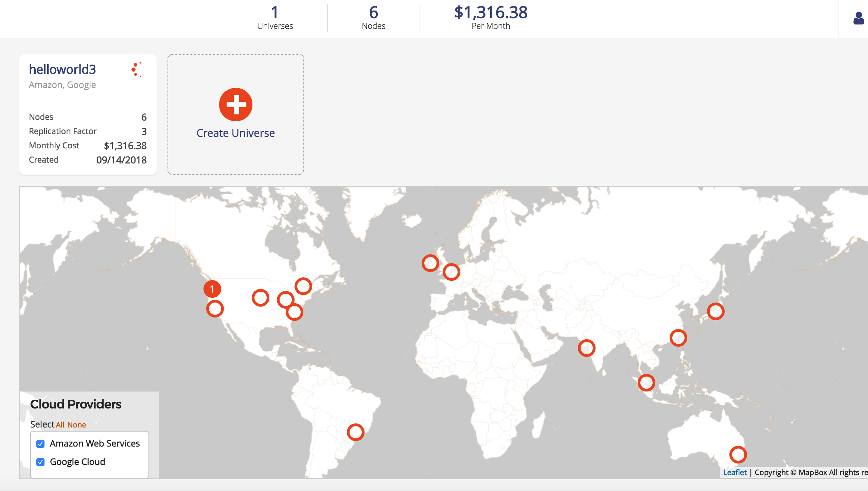868x491 pixels.
Task: Click the region marker over Singapore
Action: point(646,383)
